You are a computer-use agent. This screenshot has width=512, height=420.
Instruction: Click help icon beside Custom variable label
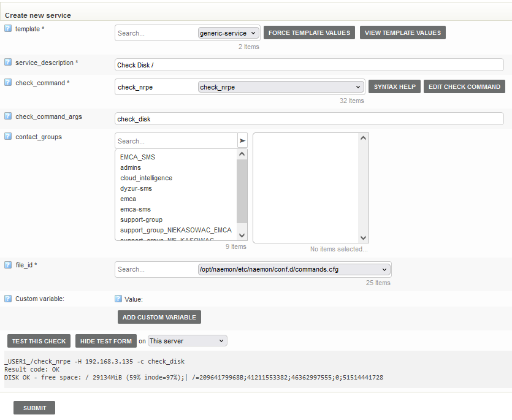click(8, 299)
